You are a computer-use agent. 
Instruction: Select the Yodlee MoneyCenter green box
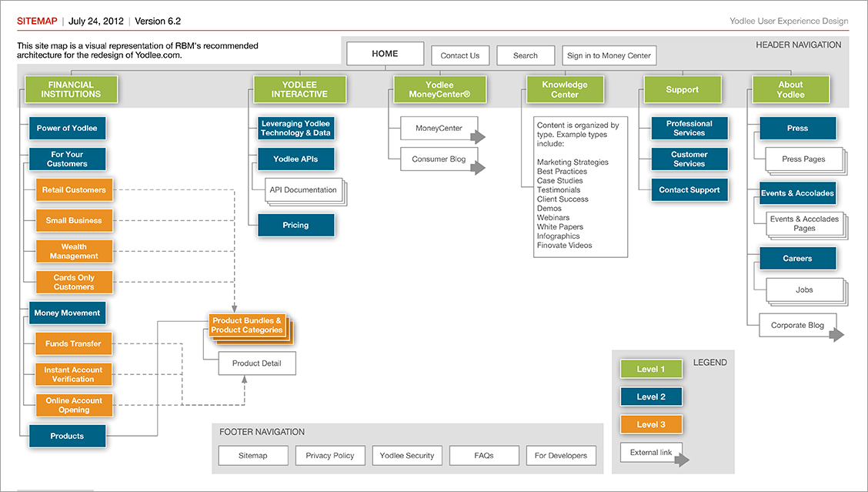pyautogui.click(x=439, y=89)
